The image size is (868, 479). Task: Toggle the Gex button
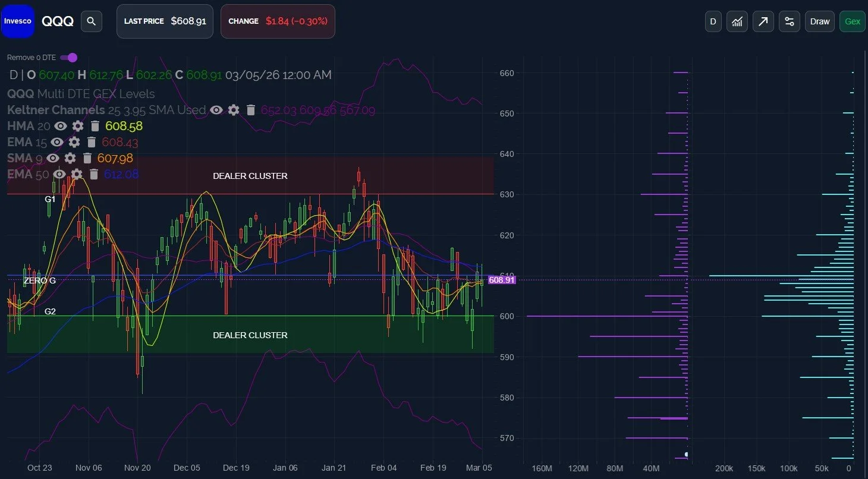(853, 21)
